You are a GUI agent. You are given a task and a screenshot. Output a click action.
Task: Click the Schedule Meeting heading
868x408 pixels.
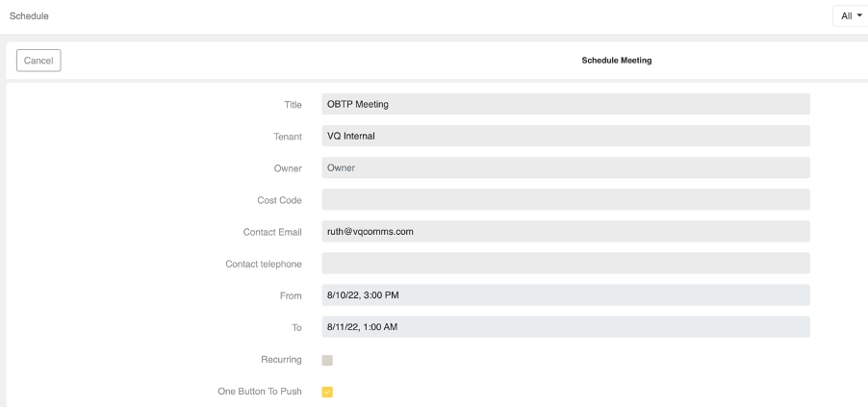click(616, 61)
